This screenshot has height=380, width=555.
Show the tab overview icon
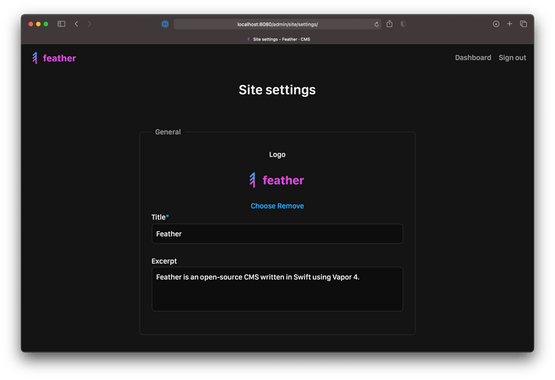tap(523, 24)
